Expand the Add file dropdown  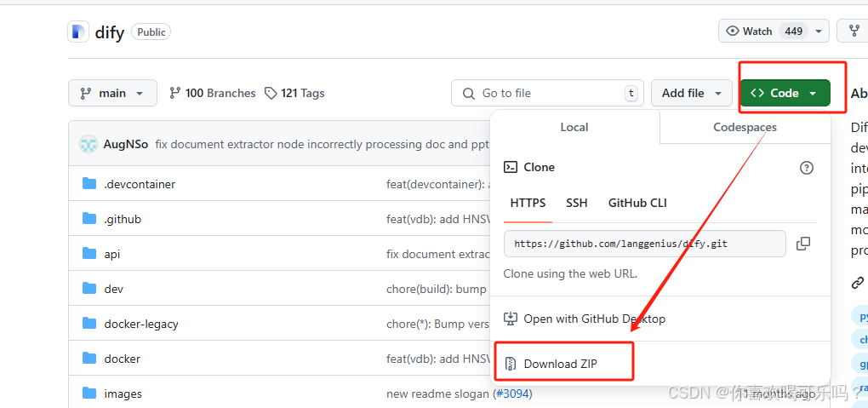pos(692,93)
